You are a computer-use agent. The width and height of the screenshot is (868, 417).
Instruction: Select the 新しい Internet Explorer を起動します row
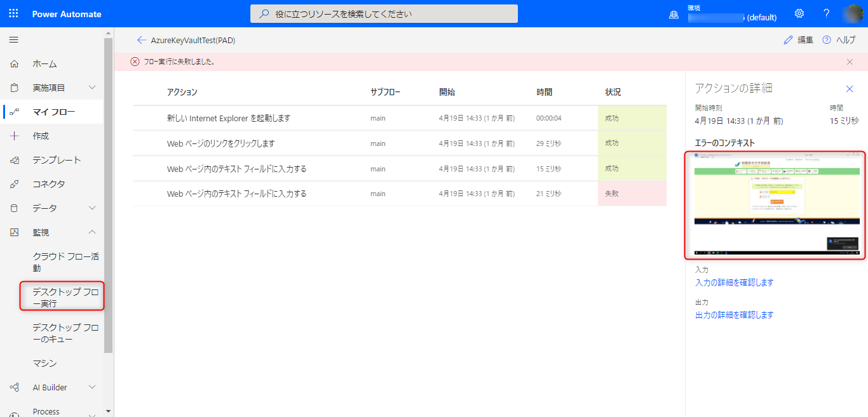pos(400,118)
